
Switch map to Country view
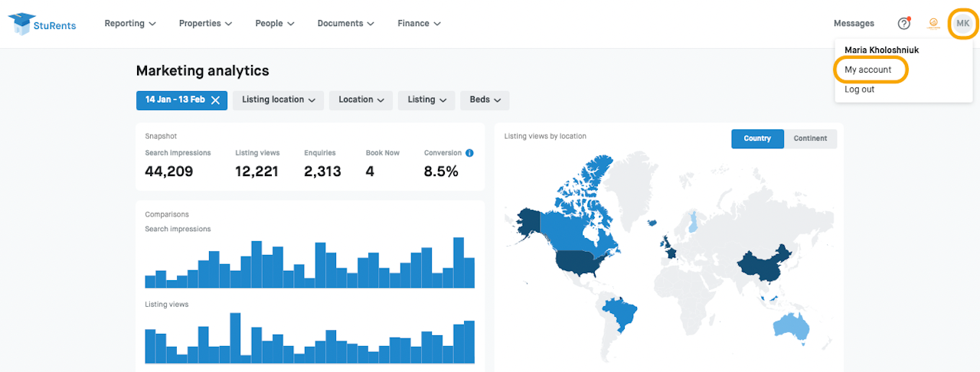click(x=757, y=139)
